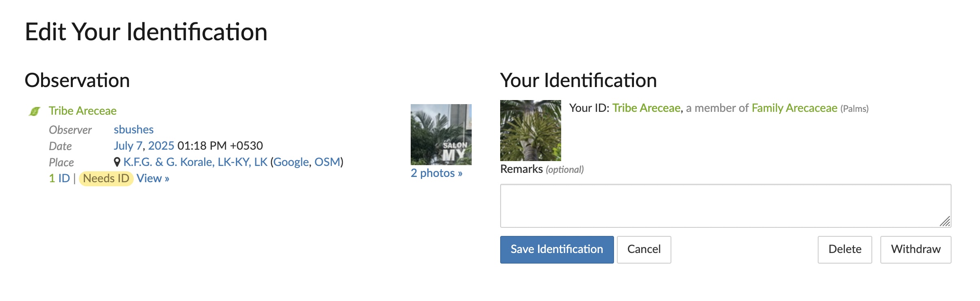Open observer sbushes profile link

(133, 129)
